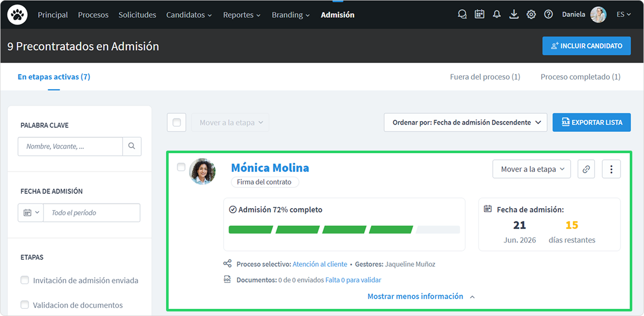Screen dimensions: 644x316
Task: Open the calendar icon in top bar
Action: pyautogui.click(x=479, y=15)
